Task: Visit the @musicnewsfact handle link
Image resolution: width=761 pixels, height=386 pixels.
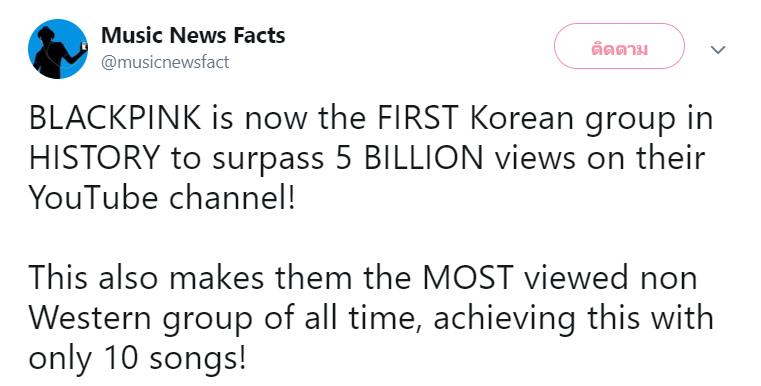Action: pyautogui.click(x=165, y=63)
